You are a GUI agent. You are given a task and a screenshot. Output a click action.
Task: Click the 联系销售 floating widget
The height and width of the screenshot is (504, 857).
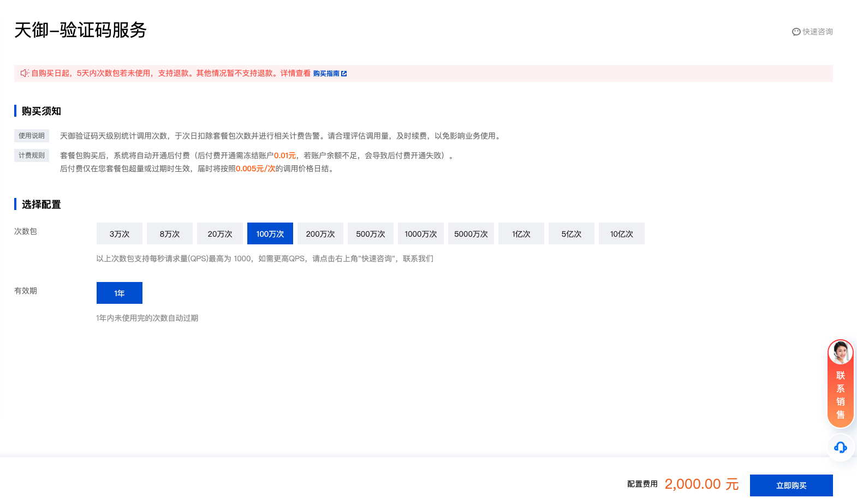coord(841,383)
